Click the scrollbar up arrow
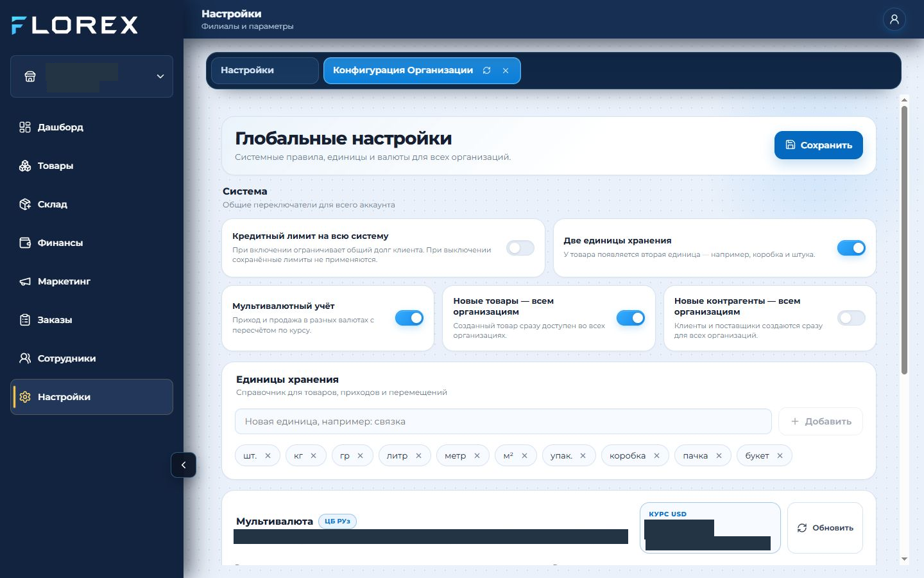 coord(904,100)
